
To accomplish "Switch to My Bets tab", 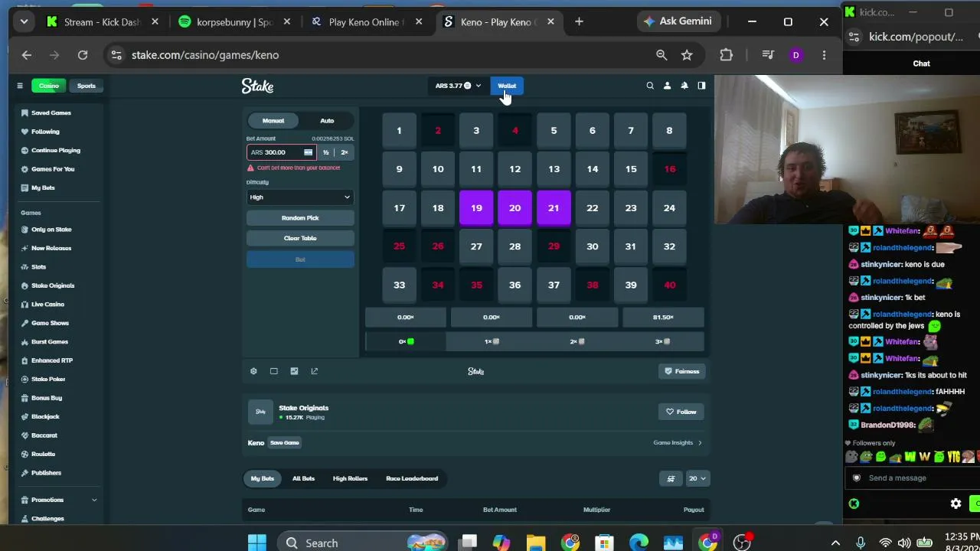I will coord(262,478).
